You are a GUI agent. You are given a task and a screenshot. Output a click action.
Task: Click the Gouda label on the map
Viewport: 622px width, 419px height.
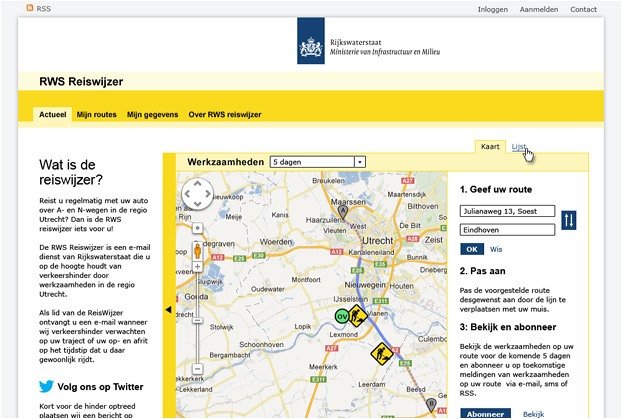pos(196,297)
